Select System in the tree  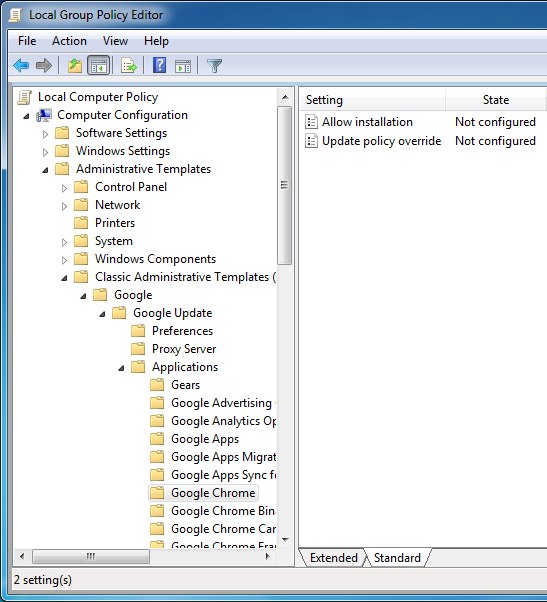(114, 241)
